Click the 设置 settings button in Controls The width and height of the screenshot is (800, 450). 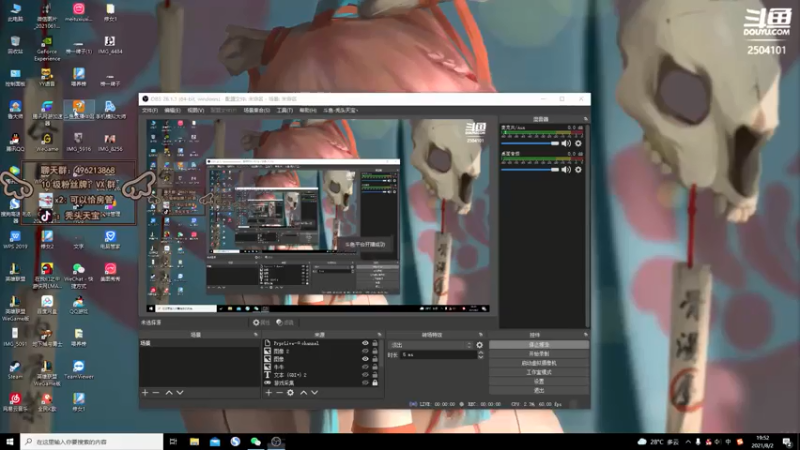coord(539,382)
